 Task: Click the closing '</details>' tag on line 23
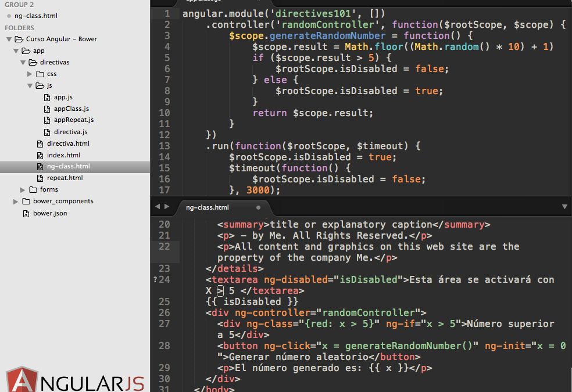click(235, 268)
